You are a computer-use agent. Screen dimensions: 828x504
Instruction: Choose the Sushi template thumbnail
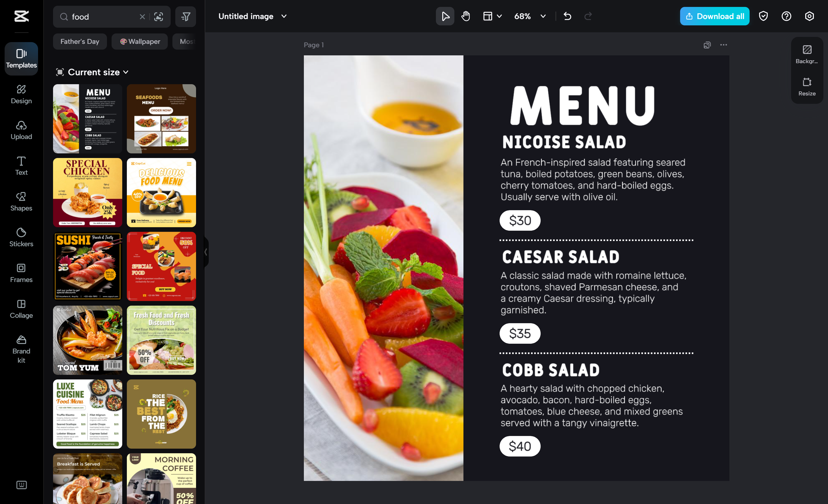point(87,266)
